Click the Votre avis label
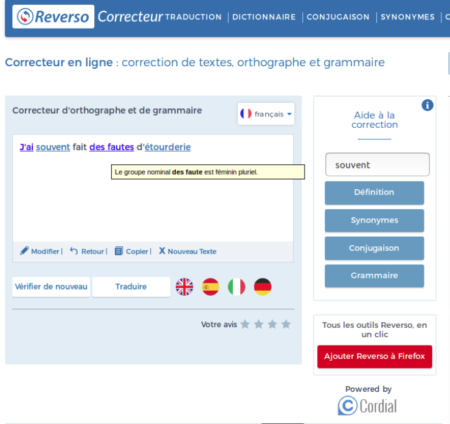 tap(219, 324)
